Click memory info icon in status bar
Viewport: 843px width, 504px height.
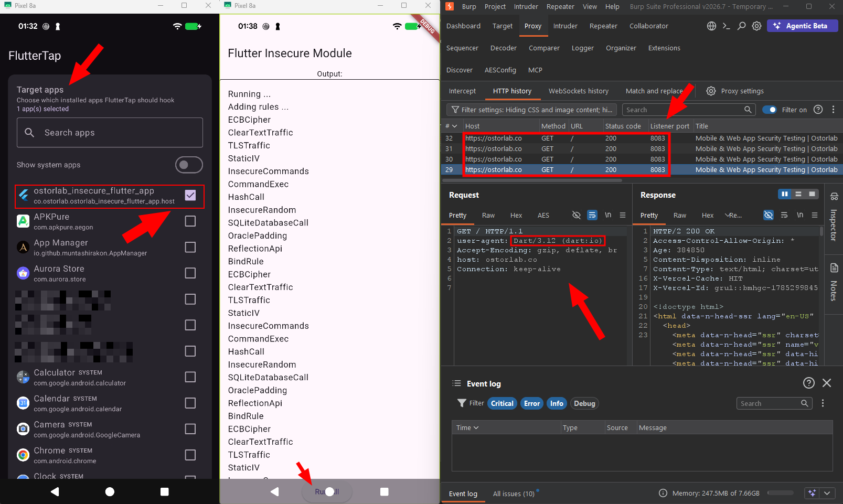click(x=663, y=493)
